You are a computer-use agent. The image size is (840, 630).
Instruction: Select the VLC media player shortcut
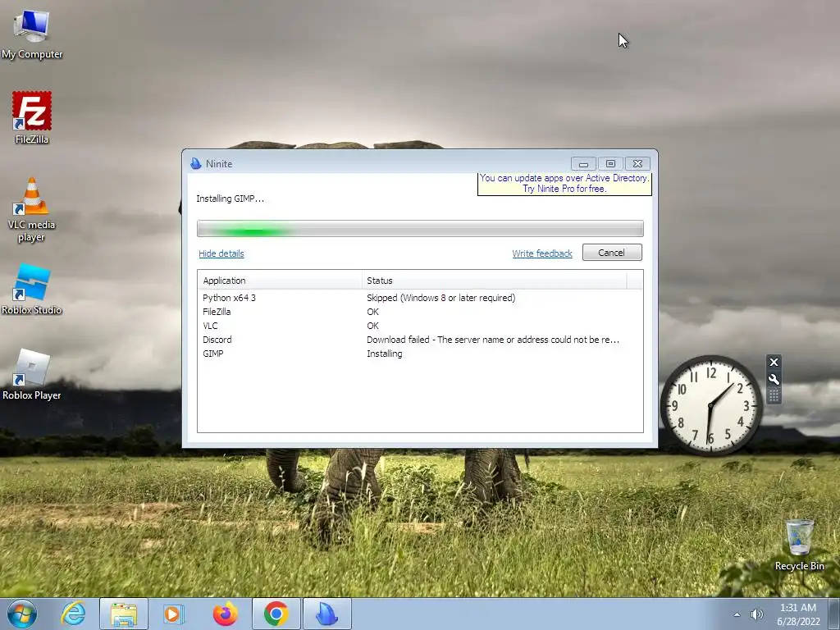pyautogui.click(x=32, y=210)
